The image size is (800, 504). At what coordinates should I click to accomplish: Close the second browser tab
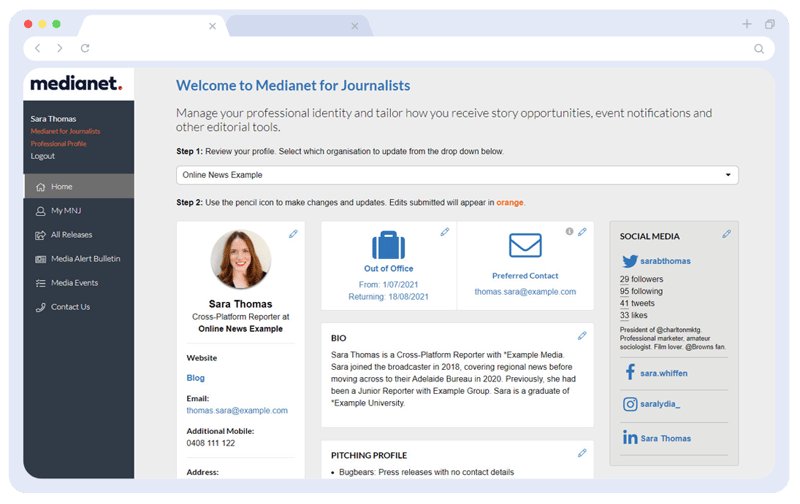point(355,26)
